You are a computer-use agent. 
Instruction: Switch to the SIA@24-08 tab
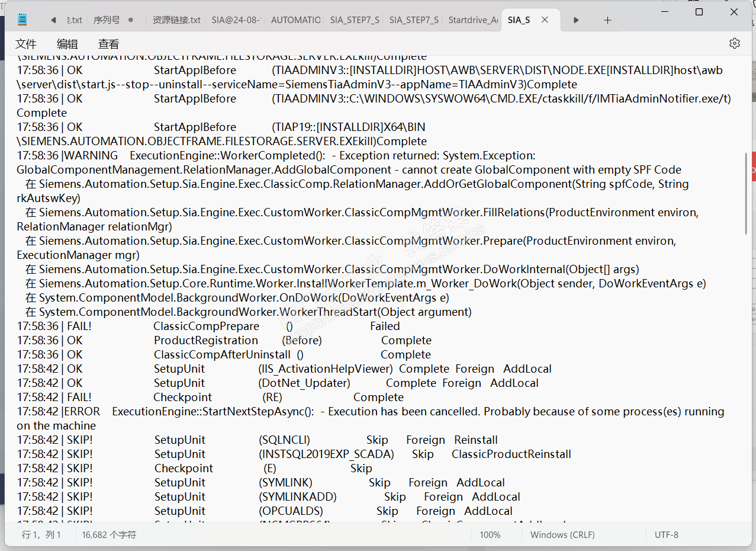(x=236, y=20)
